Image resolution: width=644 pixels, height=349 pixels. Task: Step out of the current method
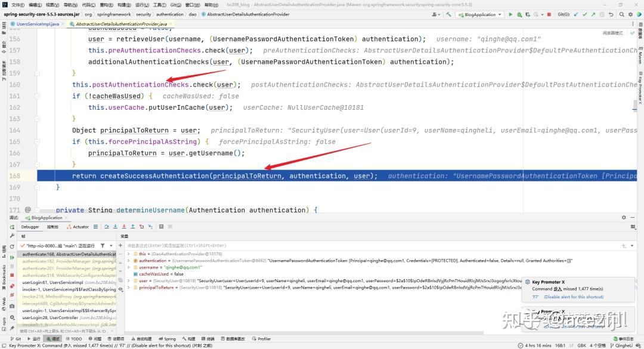tap(133, 227)
